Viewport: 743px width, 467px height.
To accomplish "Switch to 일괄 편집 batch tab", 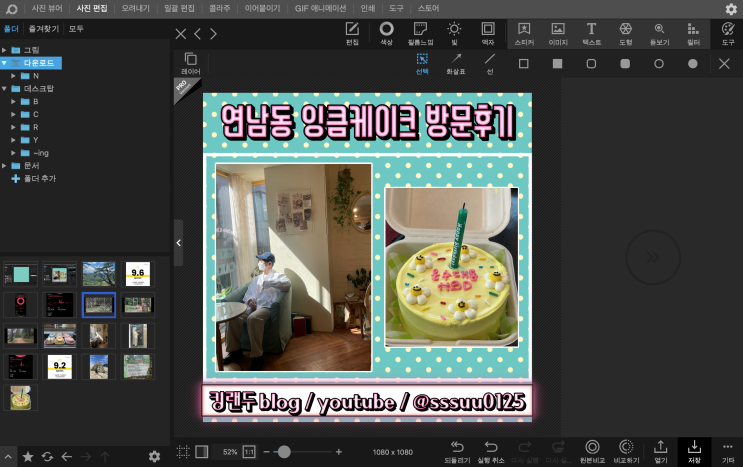I will [179, 8].
